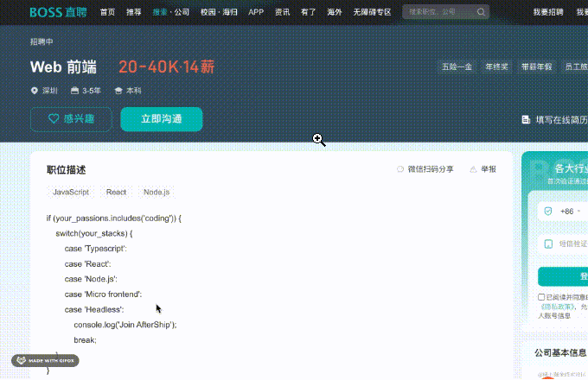588x380 pixels.
Task: Click the 填写在线简历 link
Action: point(562,120)
